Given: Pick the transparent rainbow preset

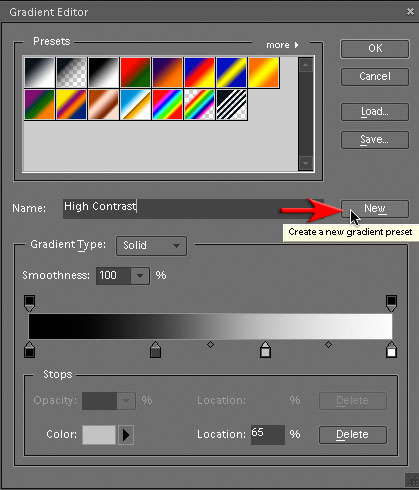Looking at the screenshot, I should pos(199,104).
